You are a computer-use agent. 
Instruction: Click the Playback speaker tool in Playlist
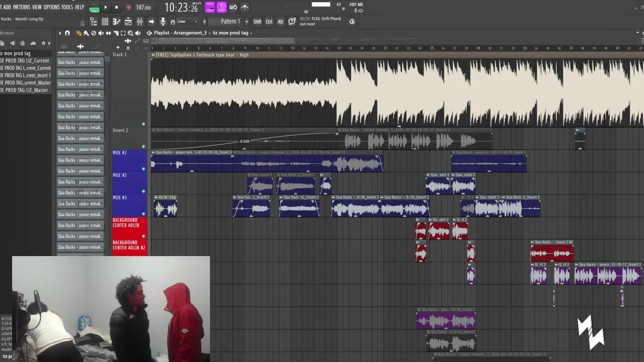138,33
